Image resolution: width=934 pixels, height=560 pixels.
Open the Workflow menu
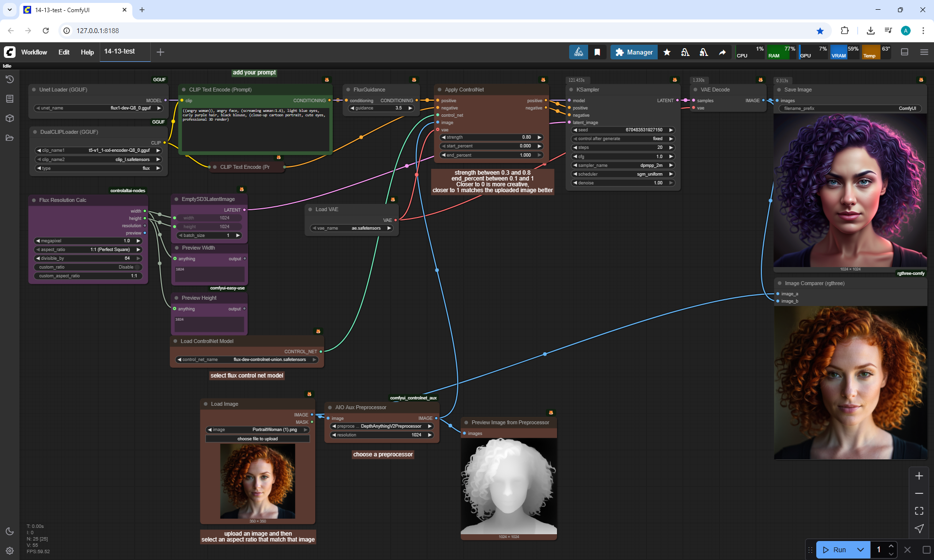34,52
